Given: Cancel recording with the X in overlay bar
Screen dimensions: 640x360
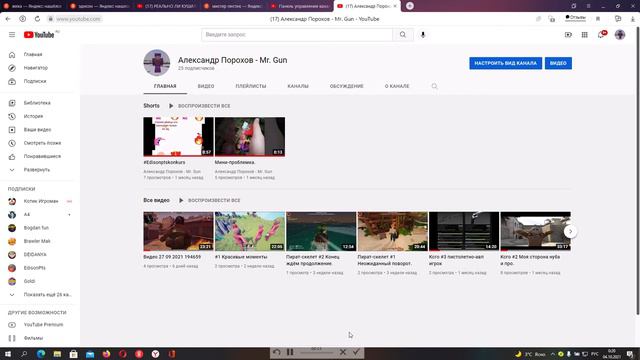Looking at the screenshot, I should click(343, 352).
